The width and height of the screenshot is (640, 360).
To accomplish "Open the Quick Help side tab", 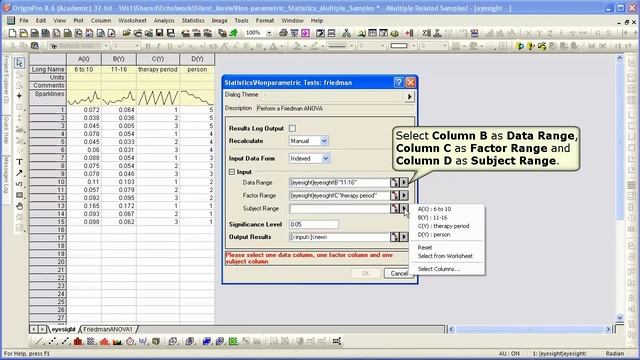I will pyautogui.click(x=7, y=130).
